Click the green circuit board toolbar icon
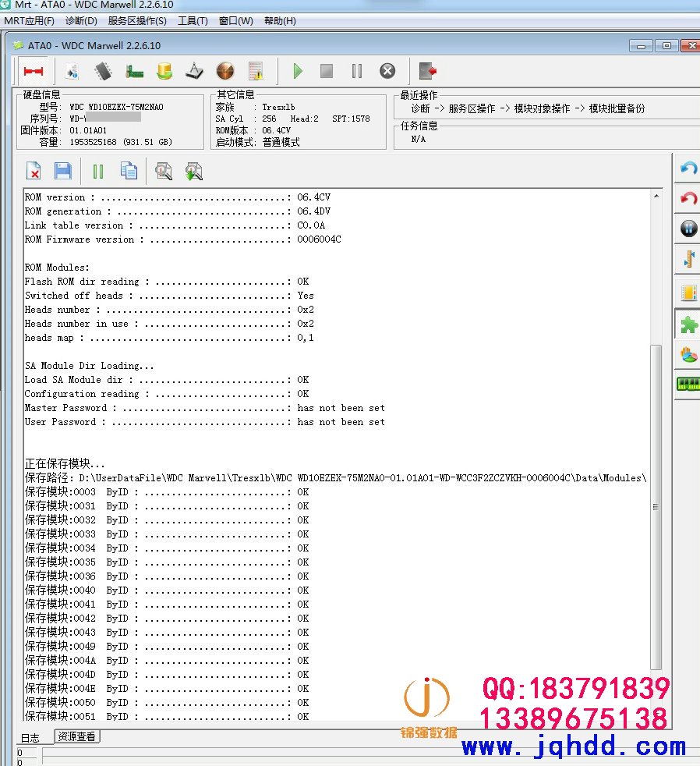 tap(134, 71)
